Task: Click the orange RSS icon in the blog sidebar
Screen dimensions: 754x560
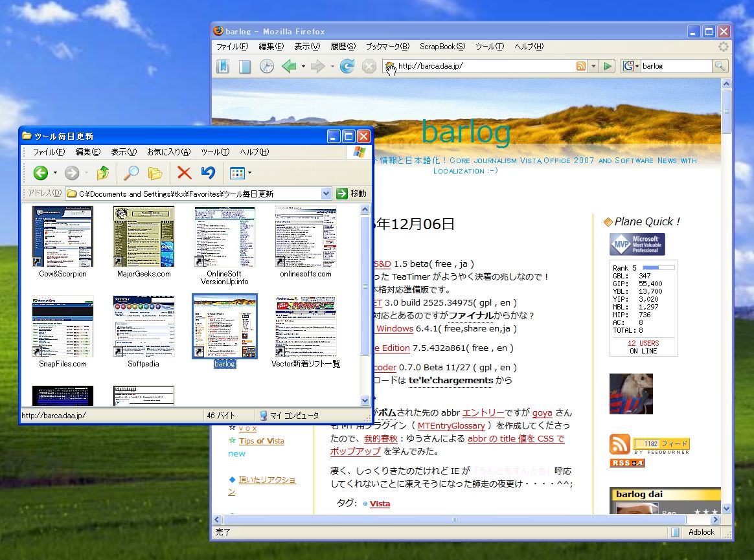Action: [619, 443]
